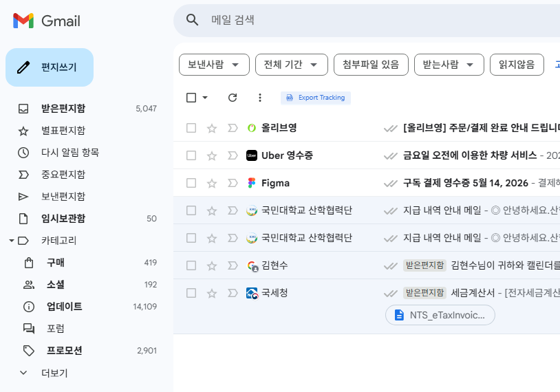
Task: Click the Uber sender logo icon
Action: click(252, 155)
